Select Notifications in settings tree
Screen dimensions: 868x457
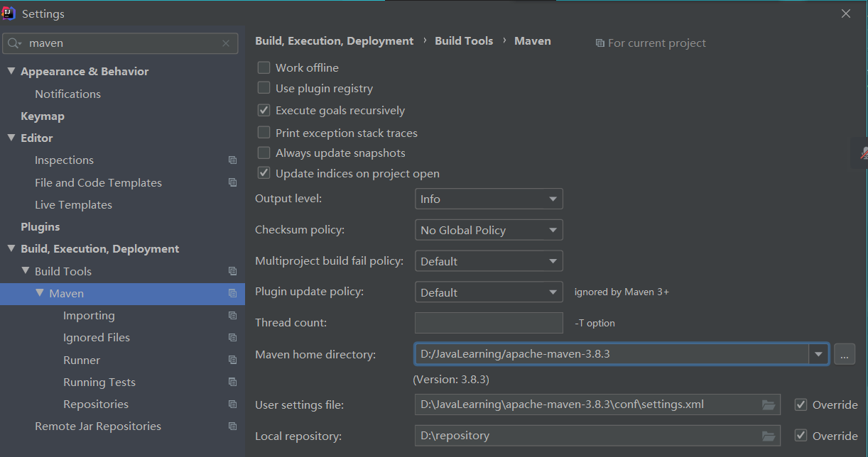[67, 94]
